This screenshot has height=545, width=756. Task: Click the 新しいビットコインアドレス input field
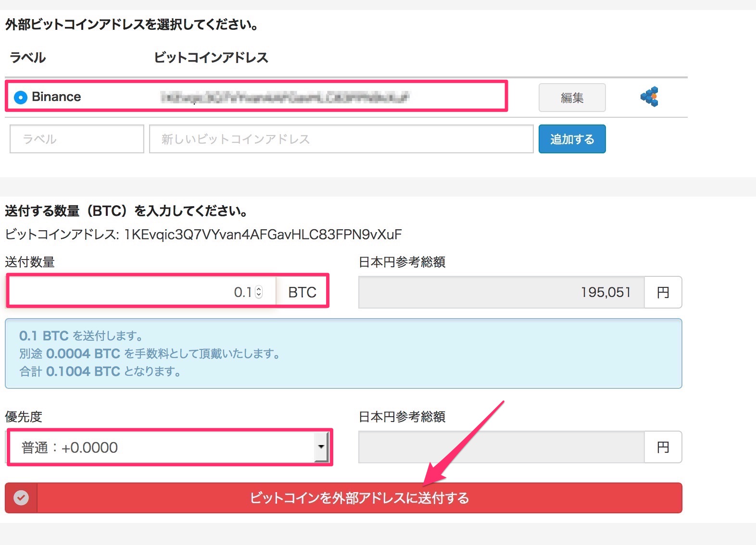tap(341, 139)
